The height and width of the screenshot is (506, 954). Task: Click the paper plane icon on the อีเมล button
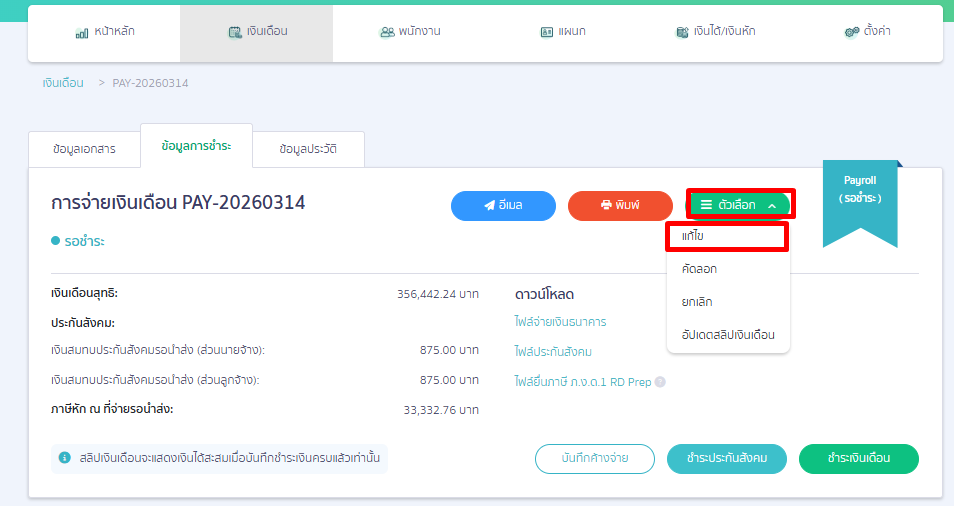tap(489, 206)
